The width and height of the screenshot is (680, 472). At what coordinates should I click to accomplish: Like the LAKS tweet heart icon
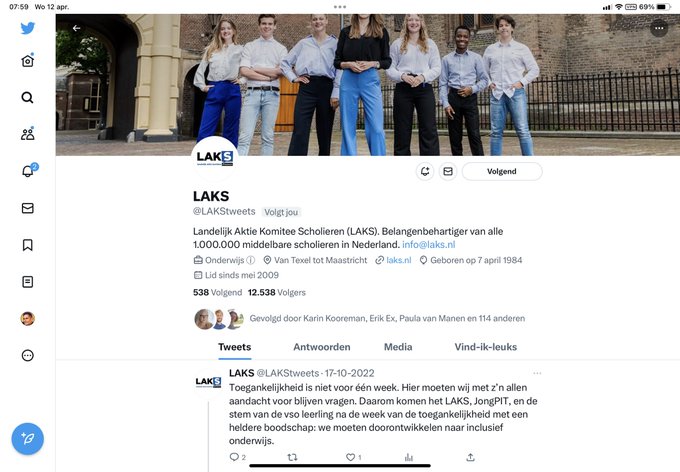coord(350,457)
